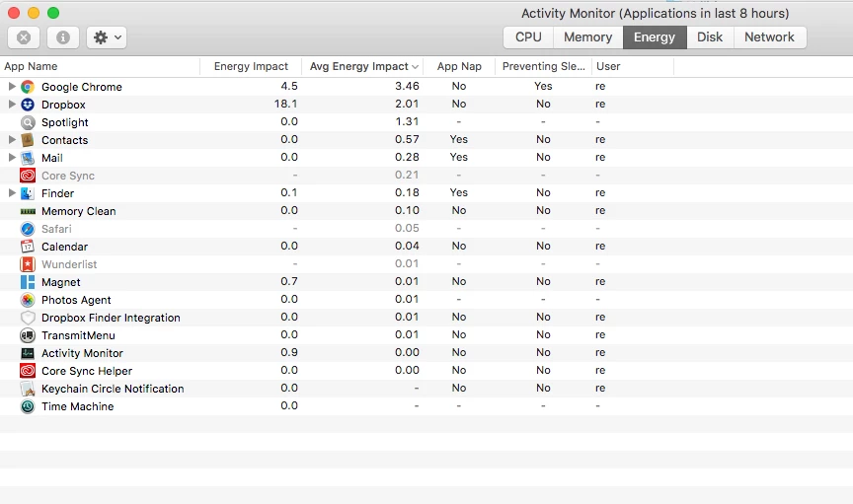
Task: Select the Wunderlist row name
Action: (x=69, y=264)
